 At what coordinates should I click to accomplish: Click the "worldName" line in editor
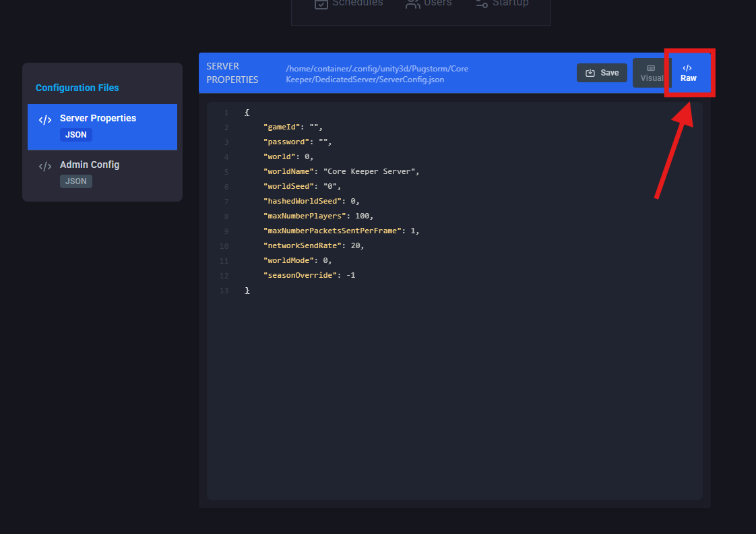(342, 171)
